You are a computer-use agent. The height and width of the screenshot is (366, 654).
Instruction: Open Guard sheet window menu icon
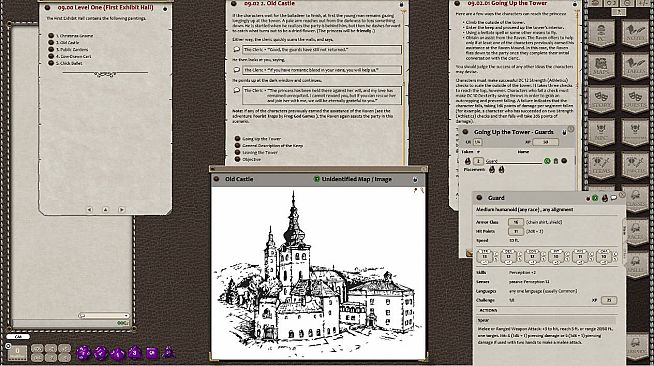[479, 198]
